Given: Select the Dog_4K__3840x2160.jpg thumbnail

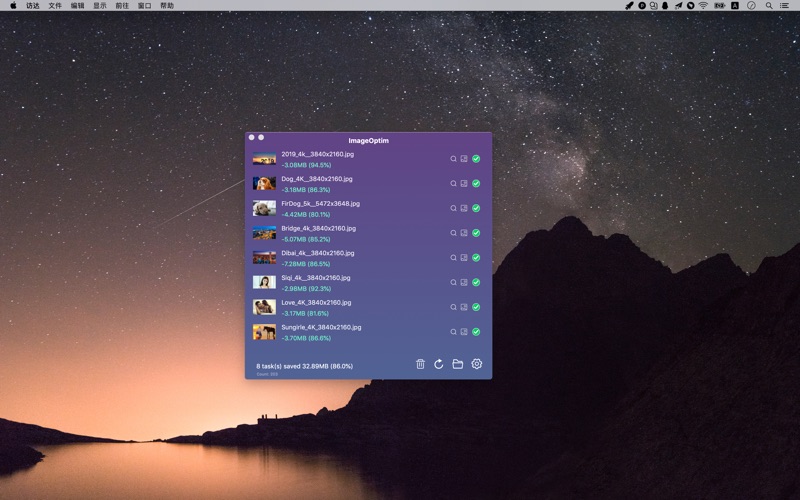Looking at the screenshot, I should (264, 184).
